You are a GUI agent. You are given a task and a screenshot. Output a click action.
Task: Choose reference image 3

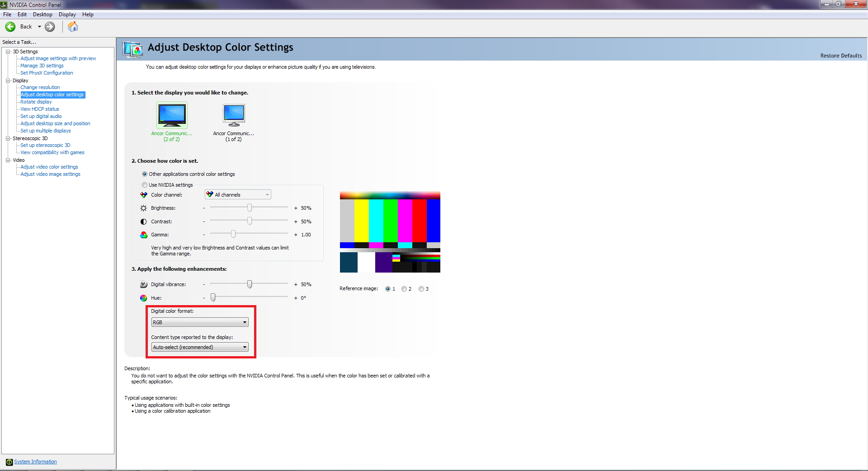click(421, 289)
